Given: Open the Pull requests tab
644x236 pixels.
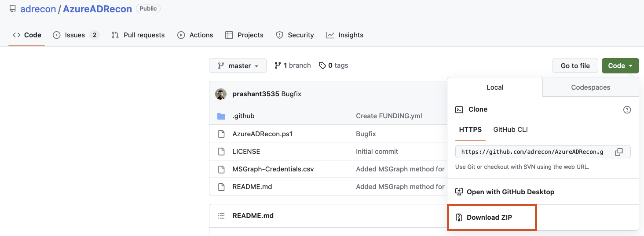Looking at the screenshot, I should pos(138,35).
